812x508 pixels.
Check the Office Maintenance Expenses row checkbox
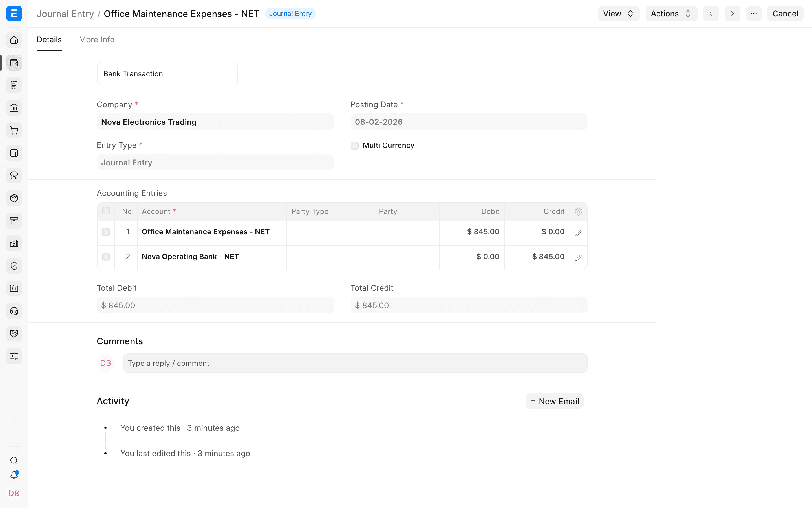106,232
